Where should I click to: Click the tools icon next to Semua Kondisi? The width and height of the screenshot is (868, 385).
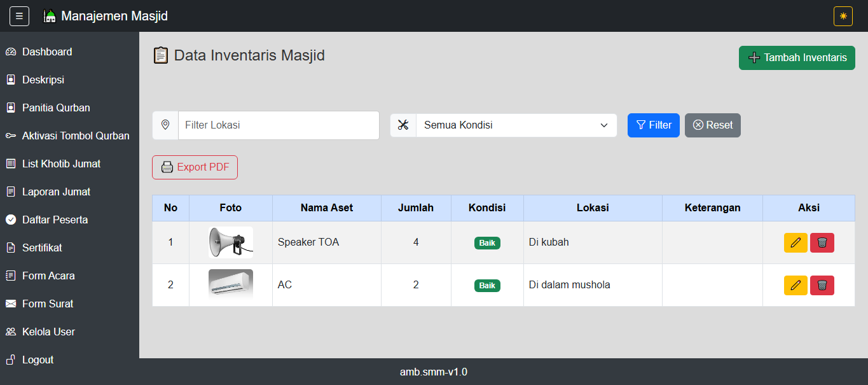point(403,125)
